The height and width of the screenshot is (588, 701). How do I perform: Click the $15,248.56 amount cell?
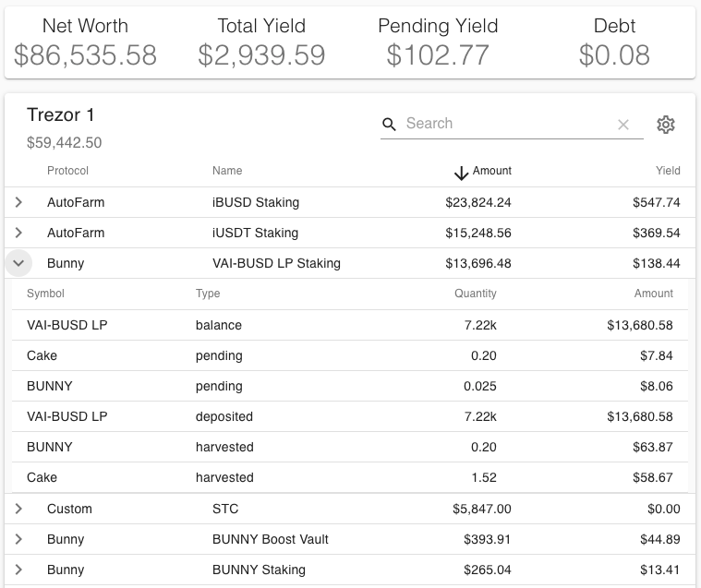click(x=477, y=233)
